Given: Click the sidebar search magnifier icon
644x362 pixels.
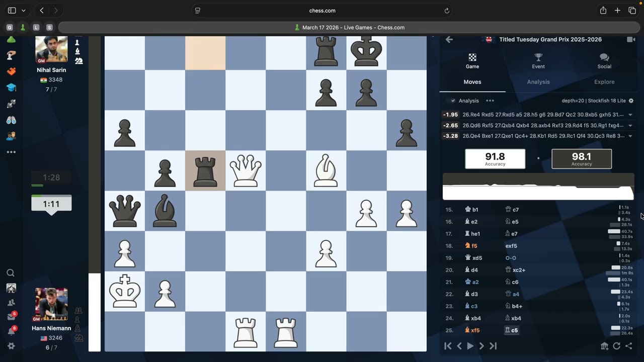Looking at the screenshot, I should pyautogui.click(x=11, y=273).
